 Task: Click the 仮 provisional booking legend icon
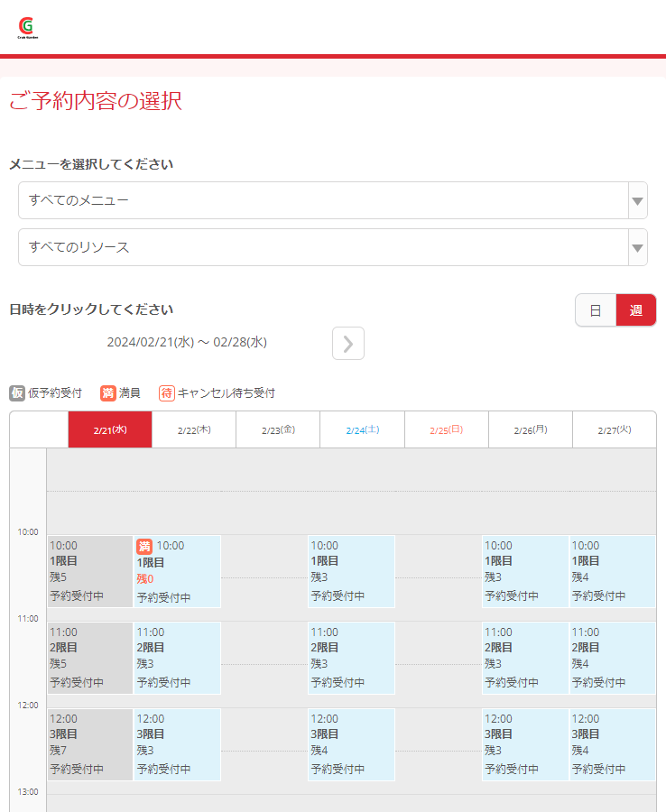17,393
